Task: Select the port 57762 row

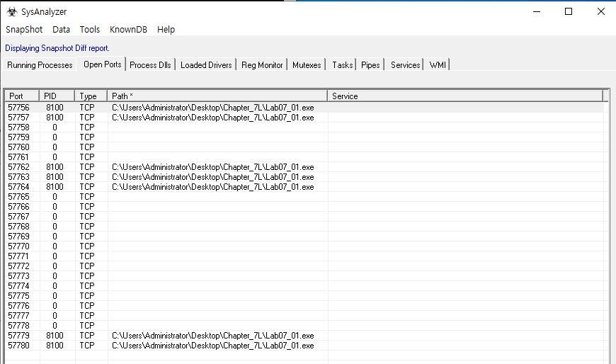Action: (304, 167)
